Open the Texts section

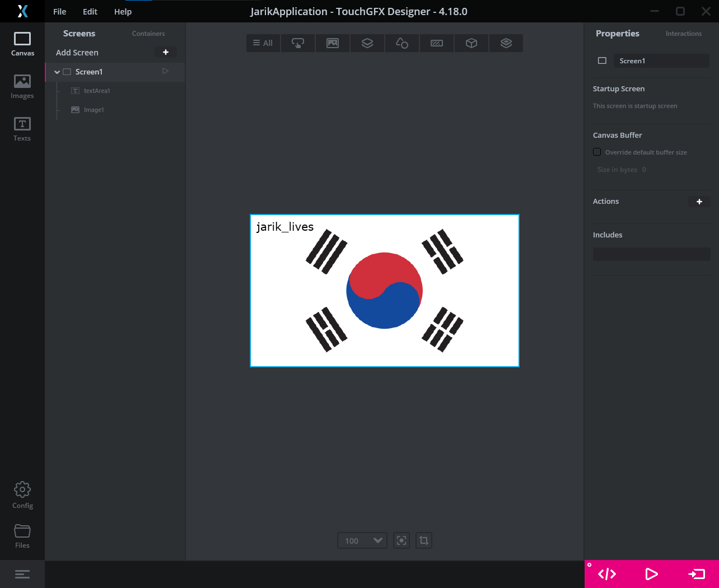pyautogui.click(x=22, y=129)
